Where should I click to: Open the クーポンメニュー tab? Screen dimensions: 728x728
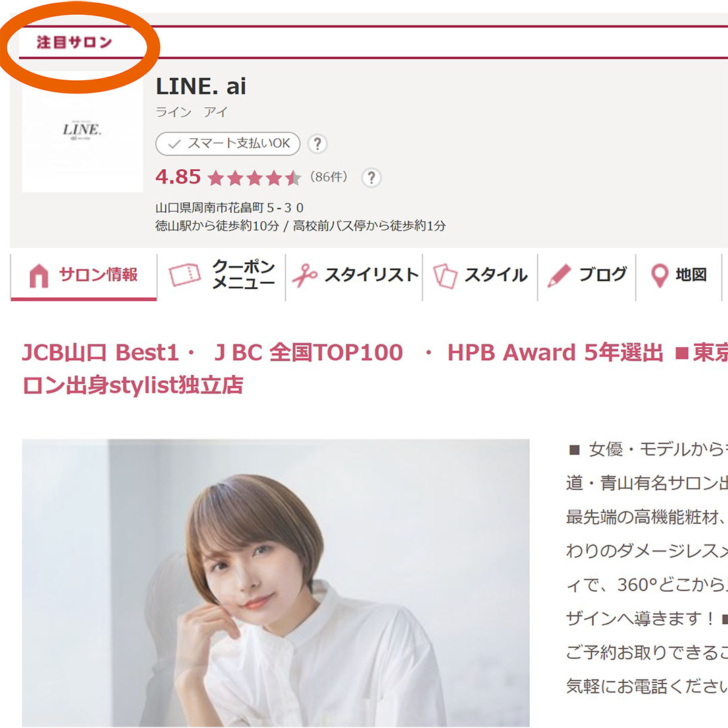(243, 275)
